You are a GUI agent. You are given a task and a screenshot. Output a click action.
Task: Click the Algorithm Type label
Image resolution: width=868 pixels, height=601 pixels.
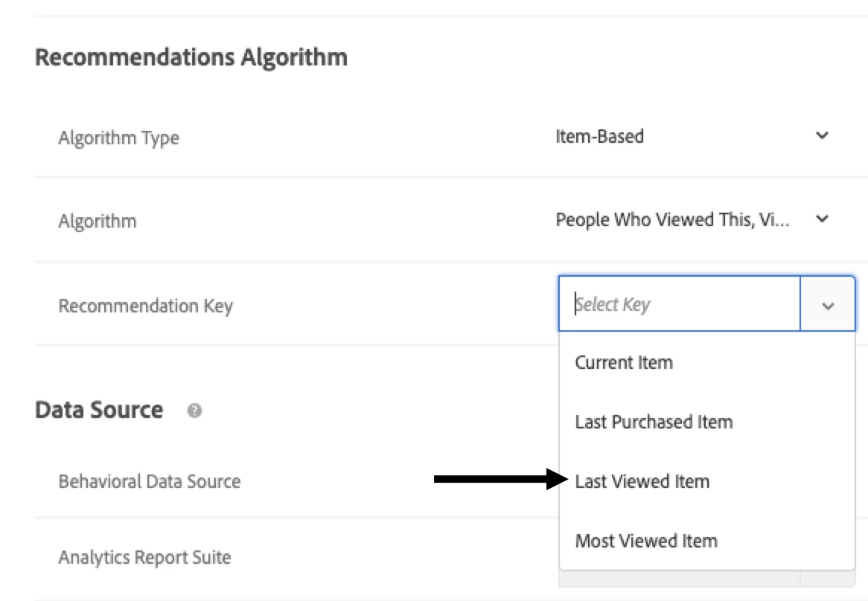coord(118,138)
